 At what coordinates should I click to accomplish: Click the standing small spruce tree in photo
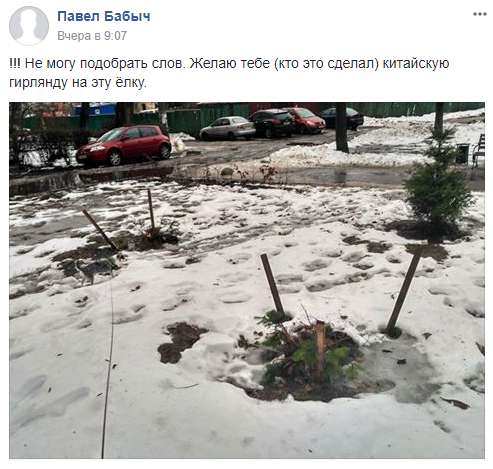[x=437, y=180]
